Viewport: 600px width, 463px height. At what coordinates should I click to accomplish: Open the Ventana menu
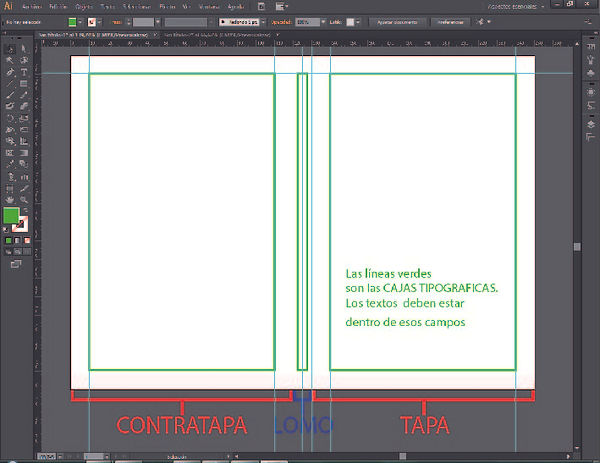click(x=209, y=7)
